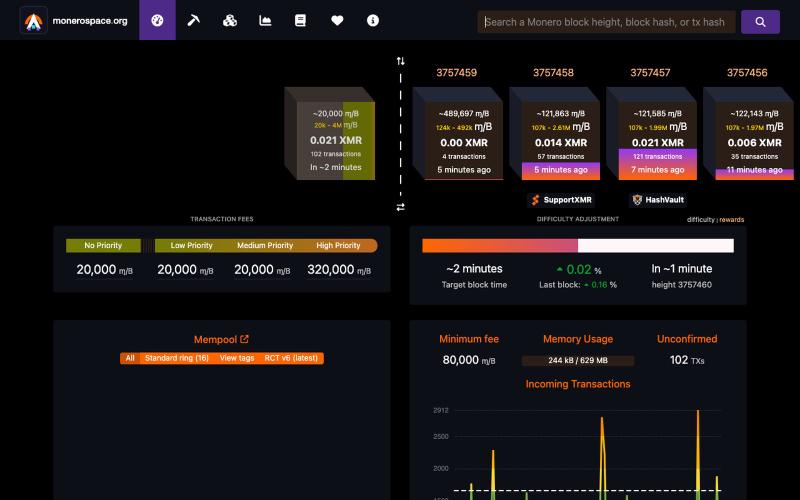Open the docs book icon
This screenshot has width=800, height=500.
click(301, 20)
